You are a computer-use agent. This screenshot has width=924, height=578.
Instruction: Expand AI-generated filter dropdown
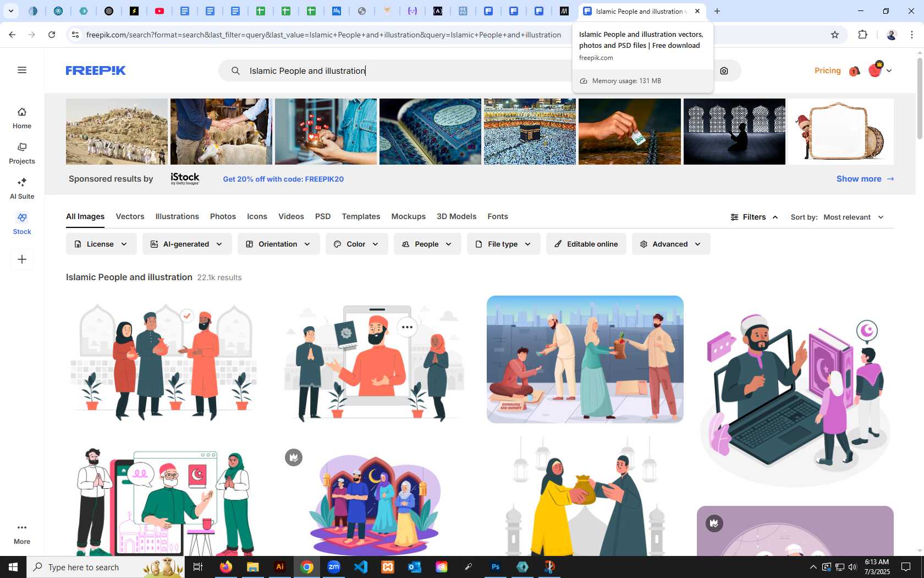187,244
